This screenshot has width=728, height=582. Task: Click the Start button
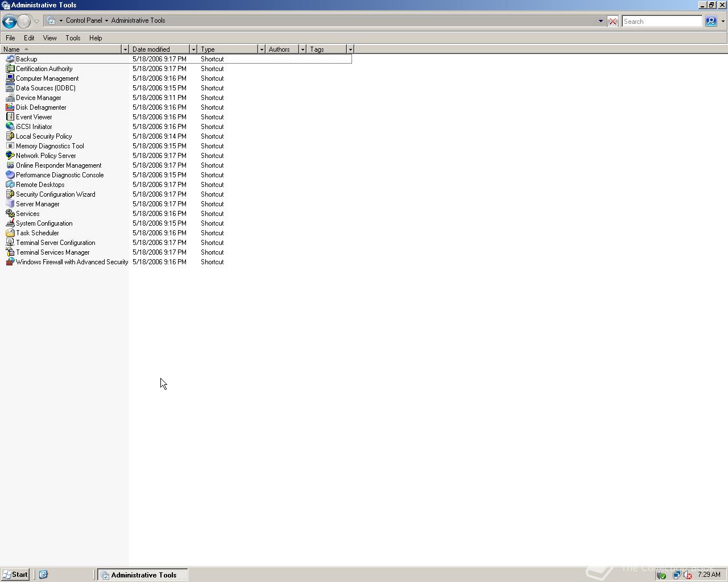[15, 575]
